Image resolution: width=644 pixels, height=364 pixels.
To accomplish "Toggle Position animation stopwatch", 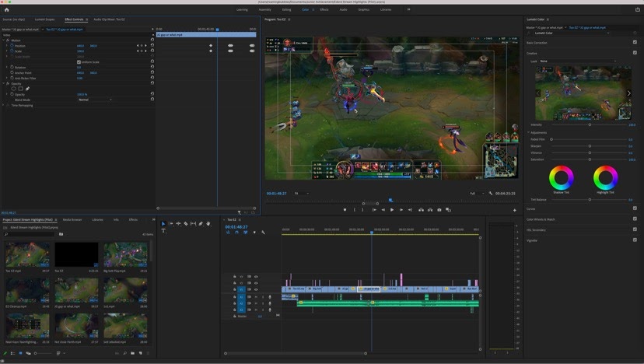I will pos(12,46).
